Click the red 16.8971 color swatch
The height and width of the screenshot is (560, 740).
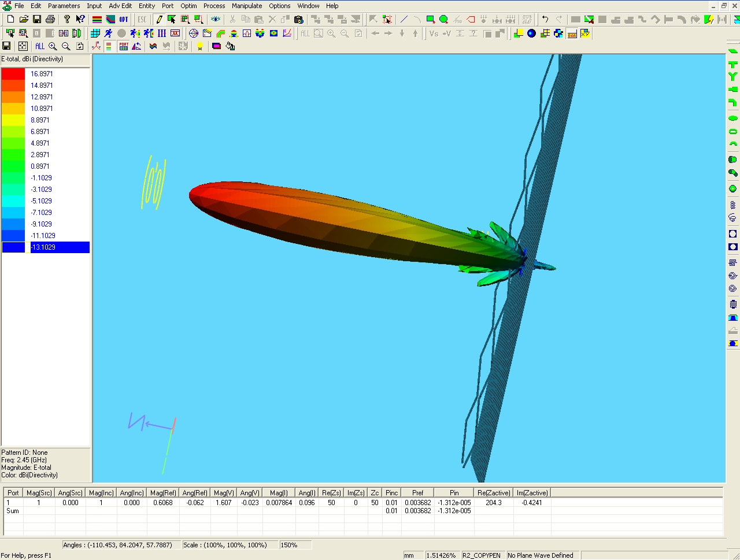point(13,74)
